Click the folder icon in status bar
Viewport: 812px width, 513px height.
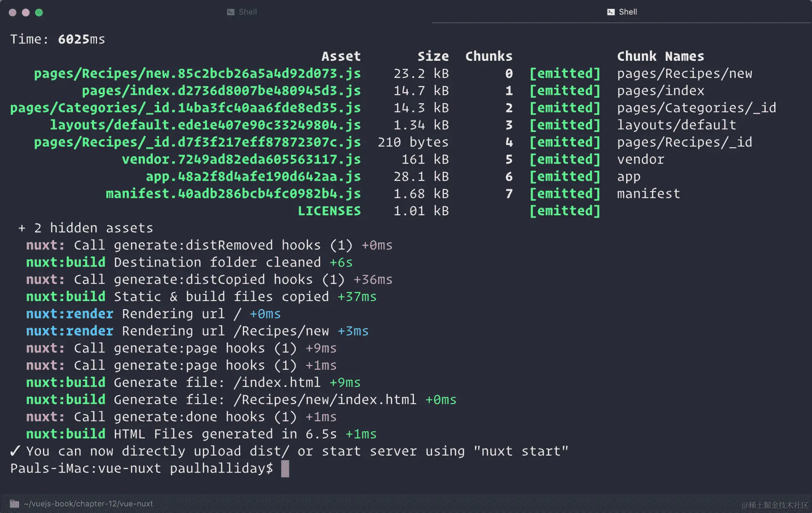15,504
